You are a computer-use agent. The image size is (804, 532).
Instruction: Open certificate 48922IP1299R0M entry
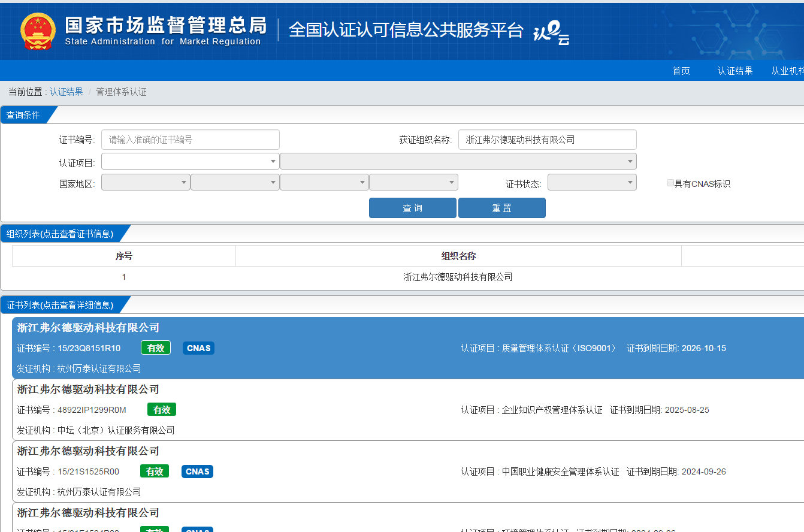[x=408, y=410]
